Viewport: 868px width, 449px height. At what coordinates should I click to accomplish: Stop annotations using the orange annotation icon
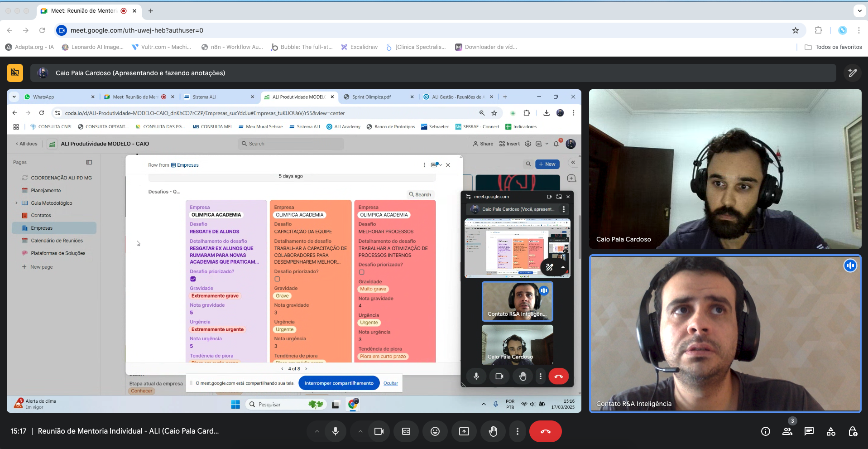click(15, 73)
